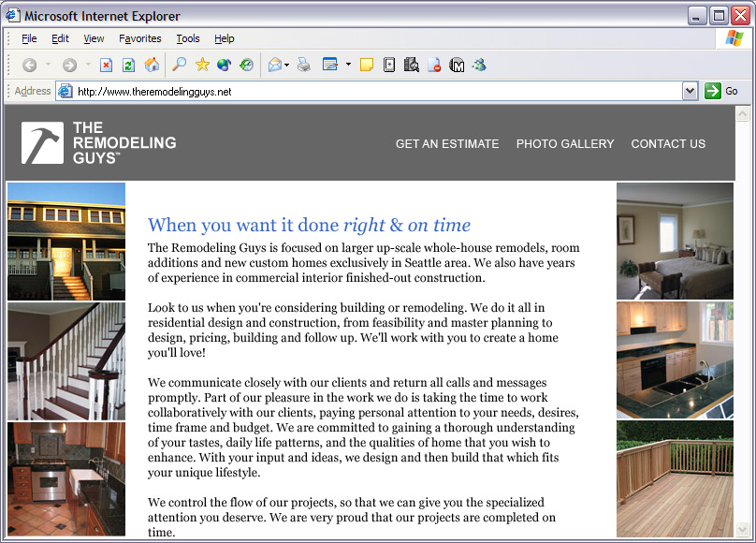The width and height of the screenshot is (756, 543).
Task: Expand the Mail button dropdown arrow
Action: (287, 66)
